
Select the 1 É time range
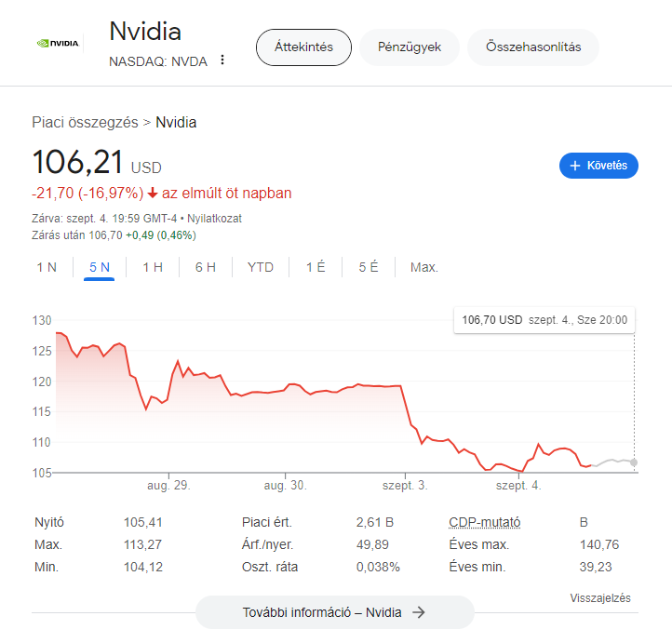click(x=316, y=267)
